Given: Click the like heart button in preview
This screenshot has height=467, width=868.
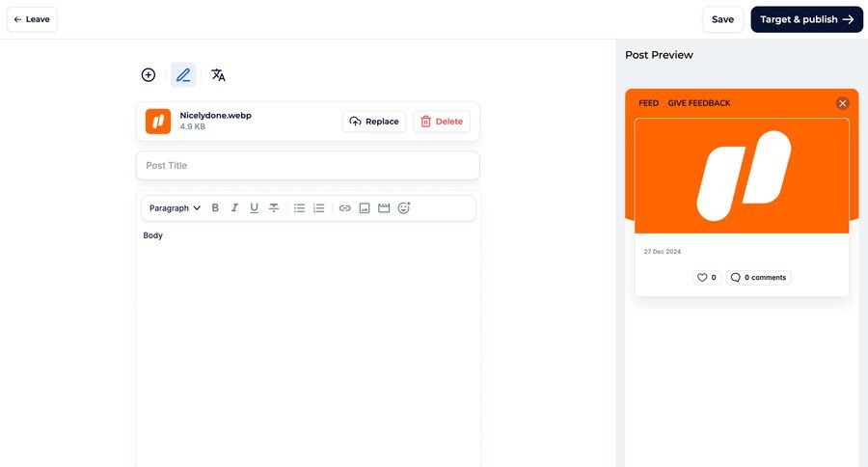Looking at the screenshot, I should (707, 278).
